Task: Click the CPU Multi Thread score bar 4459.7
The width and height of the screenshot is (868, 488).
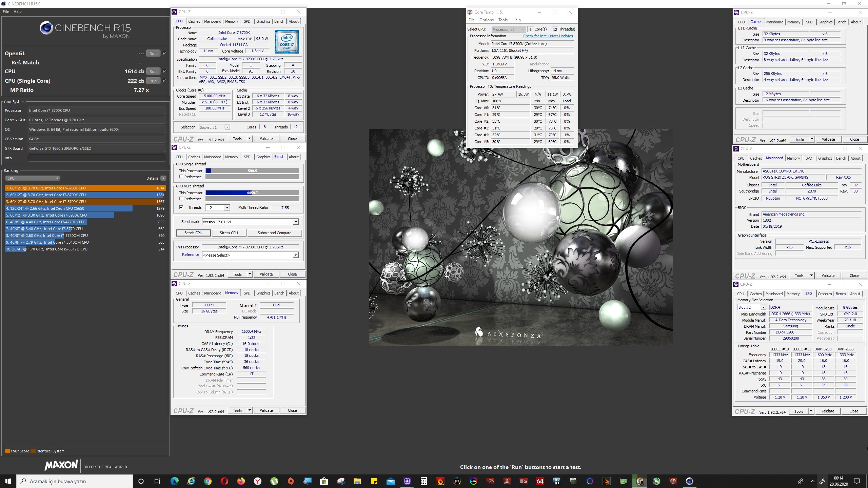Action: (x=252, y=193)
